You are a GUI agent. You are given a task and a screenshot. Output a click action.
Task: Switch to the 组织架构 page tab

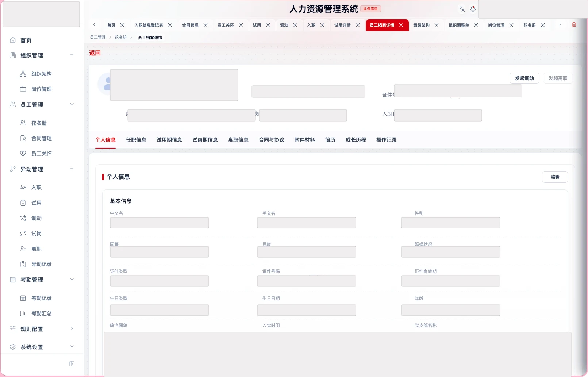point(421,25)
